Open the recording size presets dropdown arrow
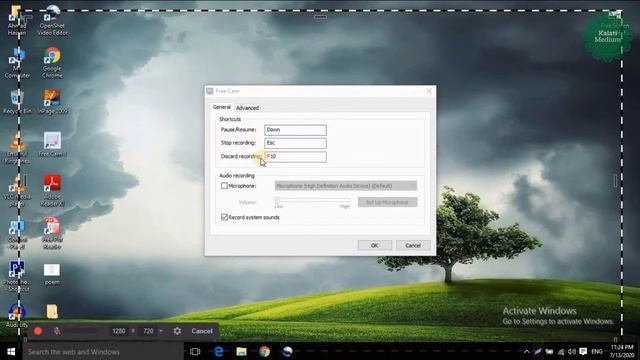This screenshot has height=360, width=640. click(x=161, y=331)
